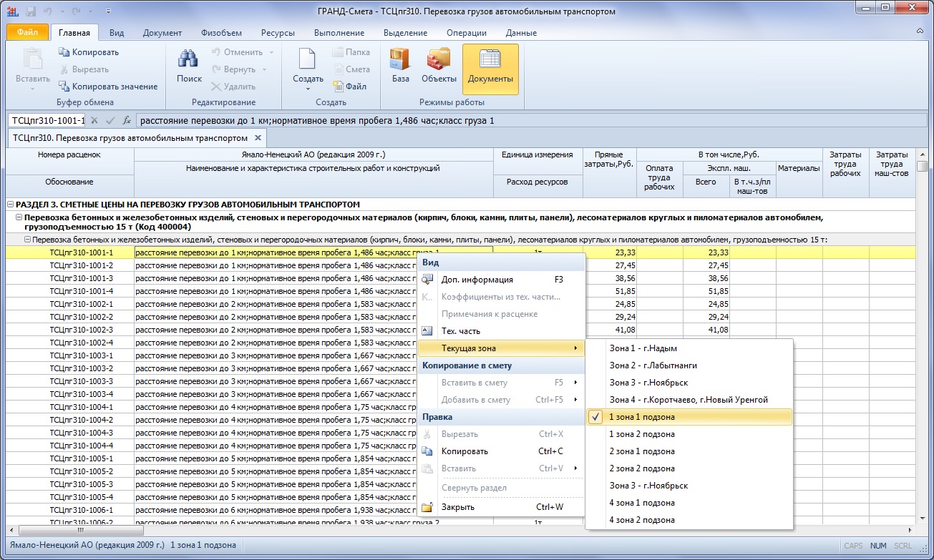Open the Ресурсы ribbon tab

coord(278,33)
